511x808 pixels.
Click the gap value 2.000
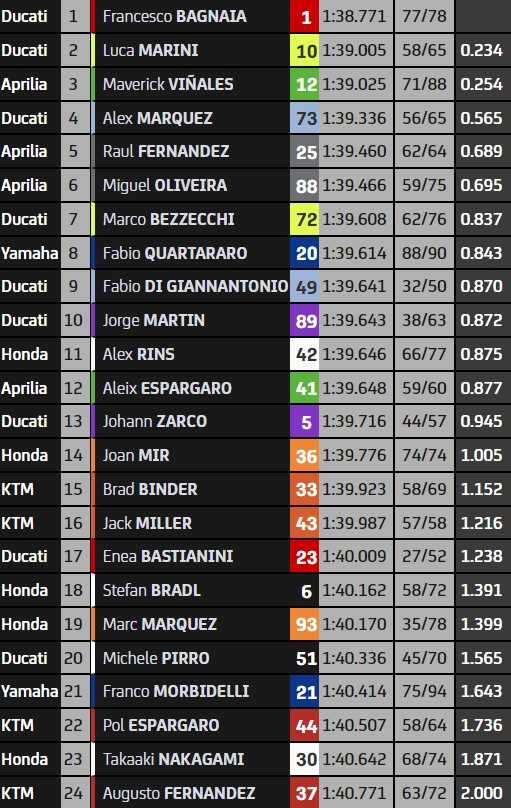(481, 793)
